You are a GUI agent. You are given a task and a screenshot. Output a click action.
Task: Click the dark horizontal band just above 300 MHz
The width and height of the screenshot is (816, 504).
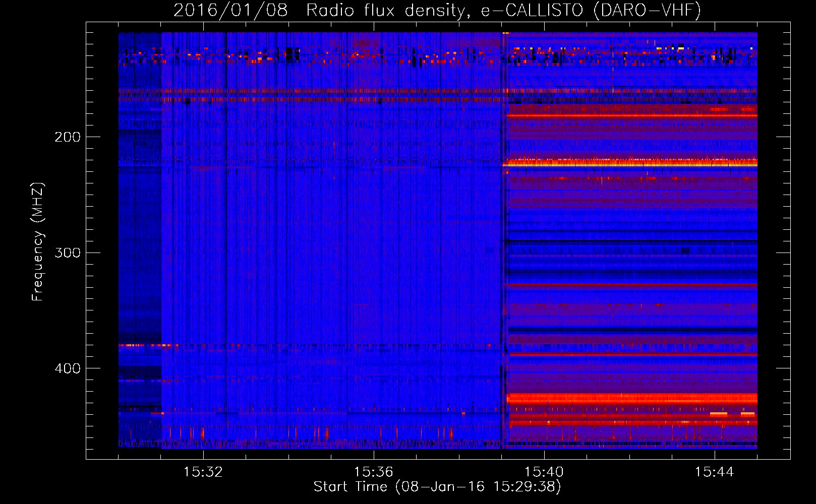coord(630,241)
